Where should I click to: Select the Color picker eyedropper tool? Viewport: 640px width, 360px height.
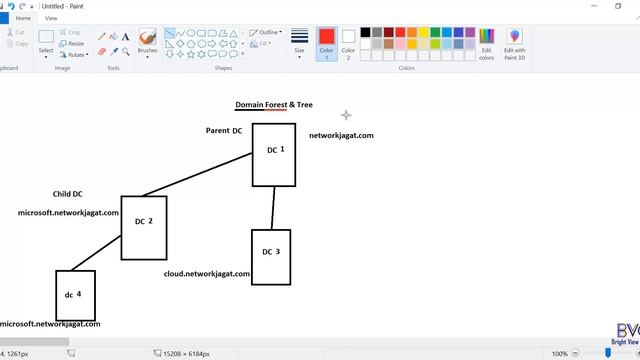114,51
